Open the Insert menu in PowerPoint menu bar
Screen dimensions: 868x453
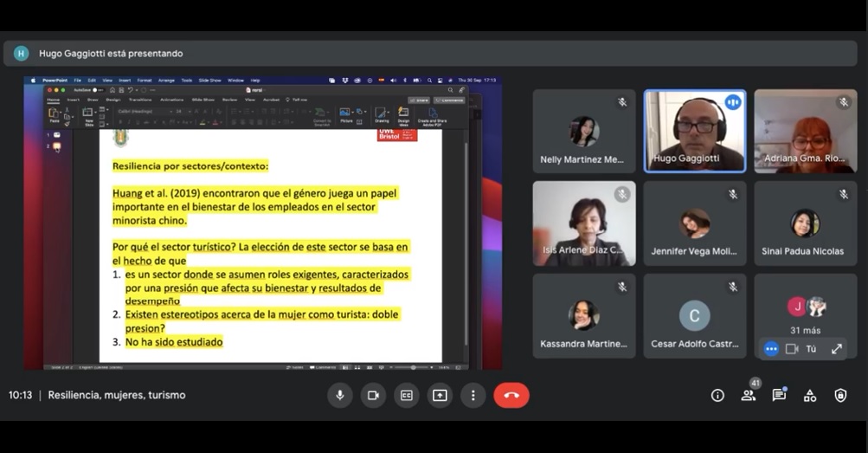click(125, 81)
